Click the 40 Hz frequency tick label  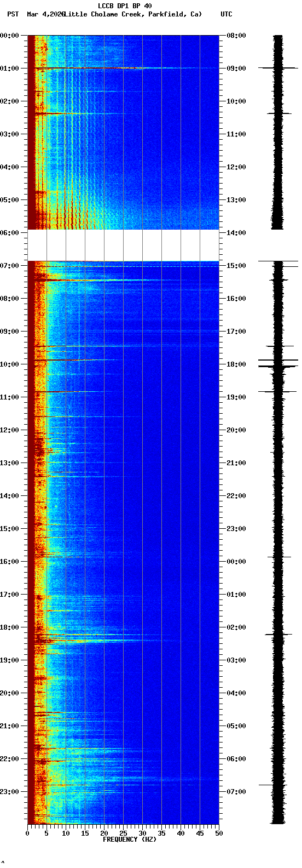[181, 833]
